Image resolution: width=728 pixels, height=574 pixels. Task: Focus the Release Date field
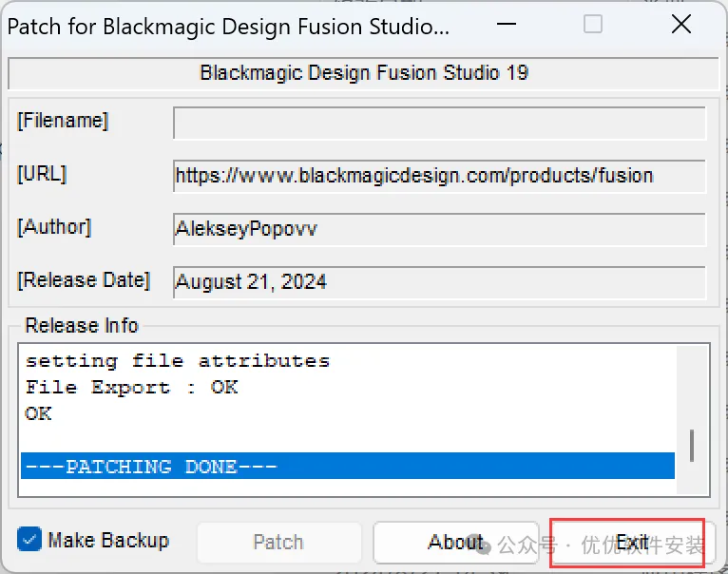(439, 281)
